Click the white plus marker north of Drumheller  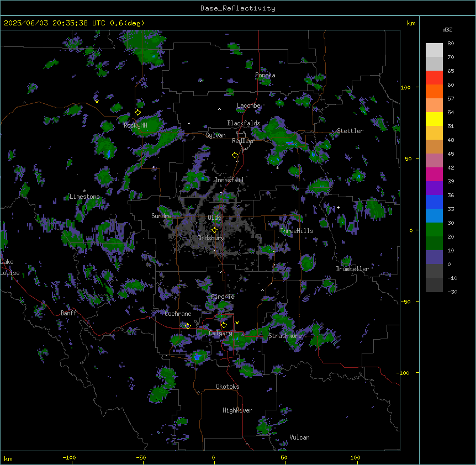point(338,207)
